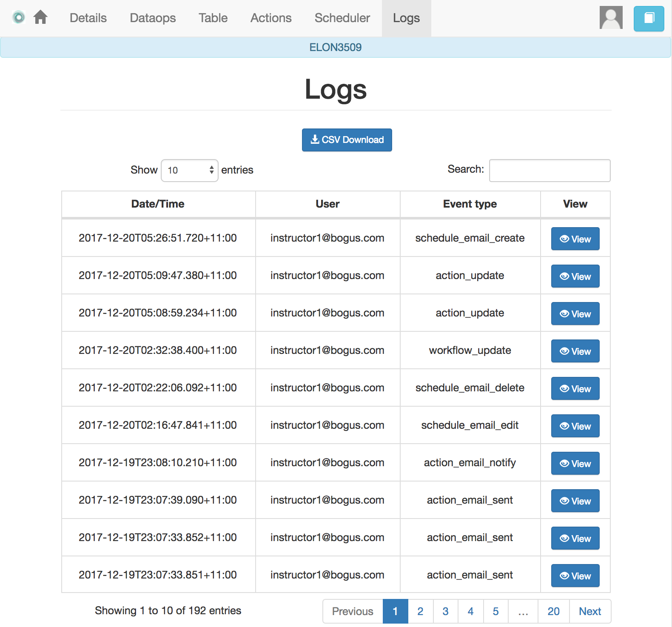
Task: View the schedule_email_delete log entry
Action: [x=575, y=388]
